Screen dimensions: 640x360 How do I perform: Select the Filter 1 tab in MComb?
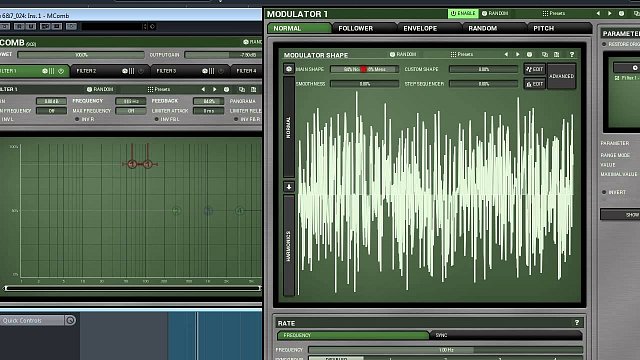pos(34,71)
